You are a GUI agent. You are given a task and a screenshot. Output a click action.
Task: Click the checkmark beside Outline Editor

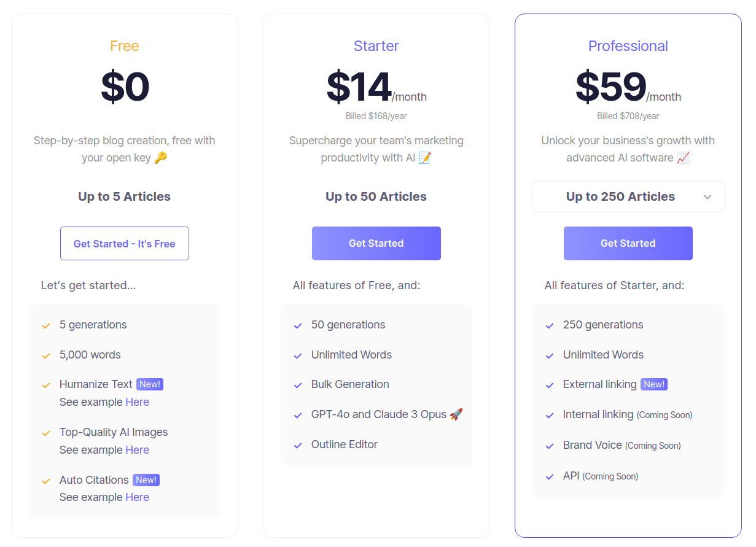298,446
